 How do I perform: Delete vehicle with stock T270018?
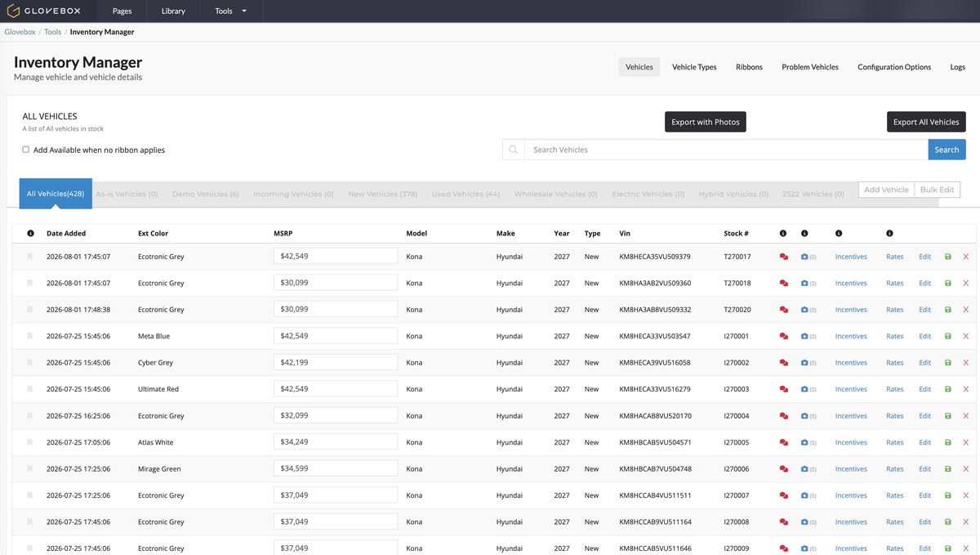pyautogui.click(x=966, y=283)
